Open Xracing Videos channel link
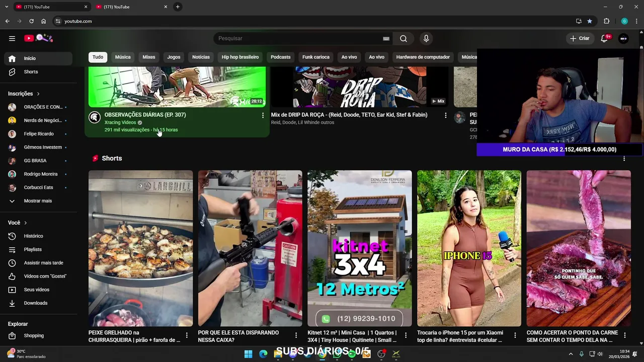 [120, 122]
